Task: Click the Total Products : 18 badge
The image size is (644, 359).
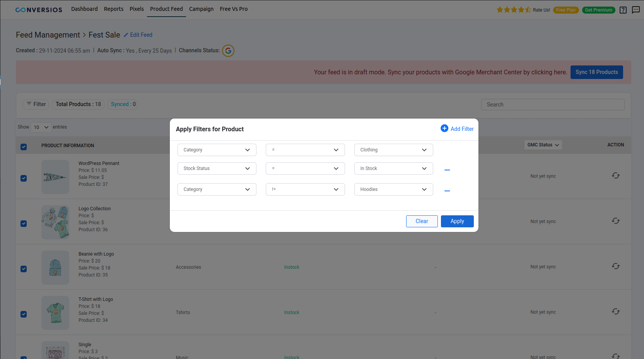Action: (x=78, y=104)
